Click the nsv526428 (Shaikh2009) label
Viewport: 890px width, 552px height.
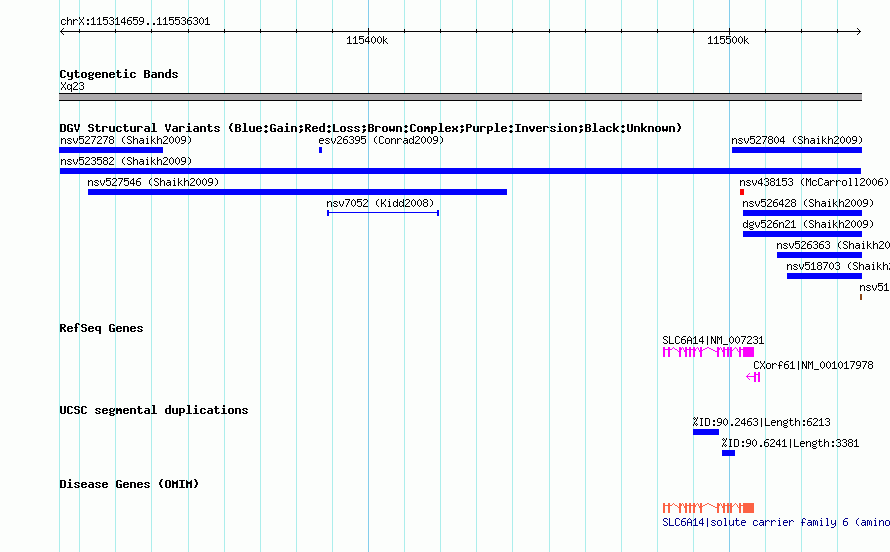pos(808,203)
